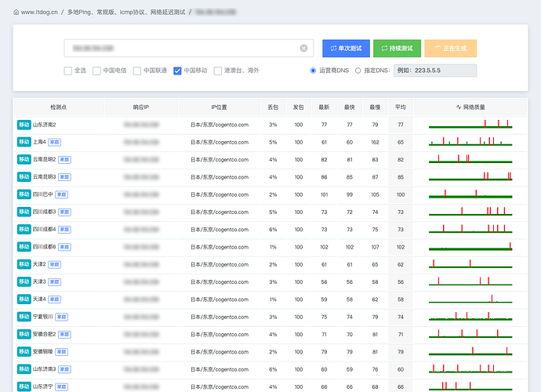
Task: Click the 网络质量 column header
Action: click(470, 107)
